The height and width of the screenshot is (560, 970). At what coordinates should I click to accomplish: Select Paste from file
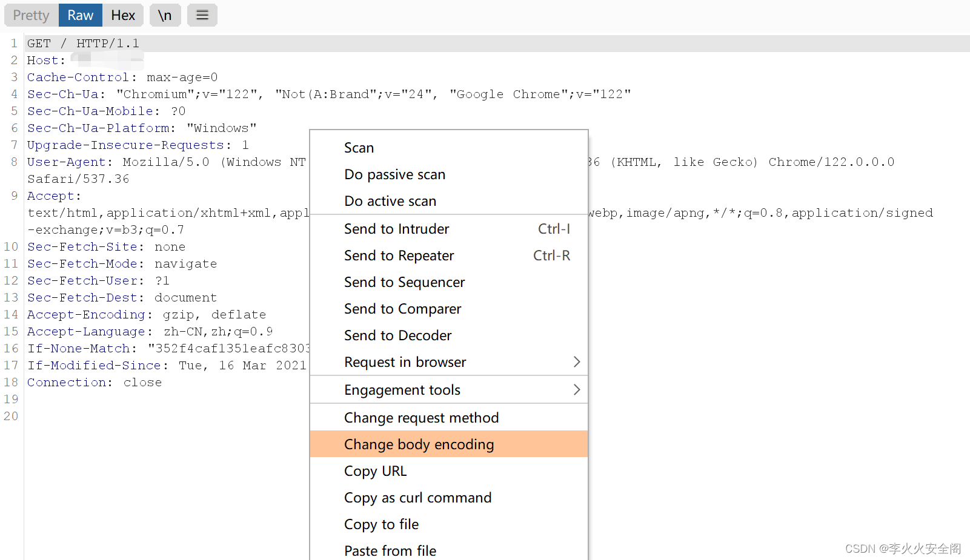tap(449, 550)
